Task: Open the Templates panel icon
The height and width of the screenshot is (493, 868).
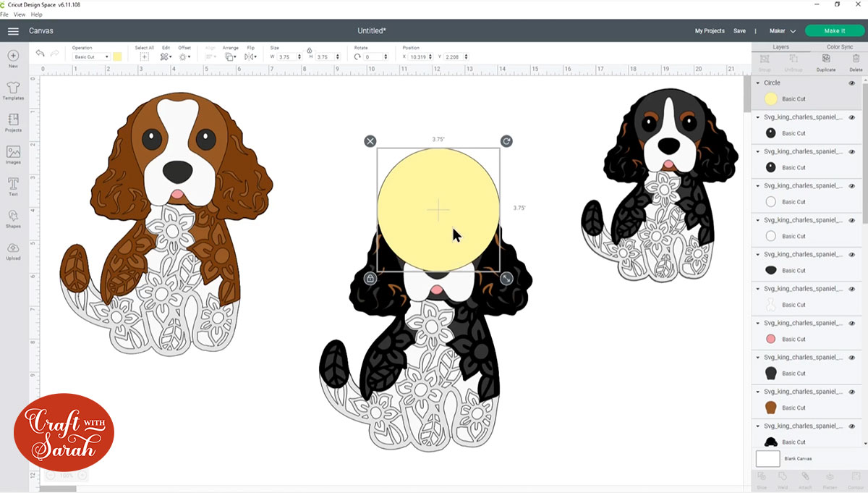Action: (x=13, y=90)
